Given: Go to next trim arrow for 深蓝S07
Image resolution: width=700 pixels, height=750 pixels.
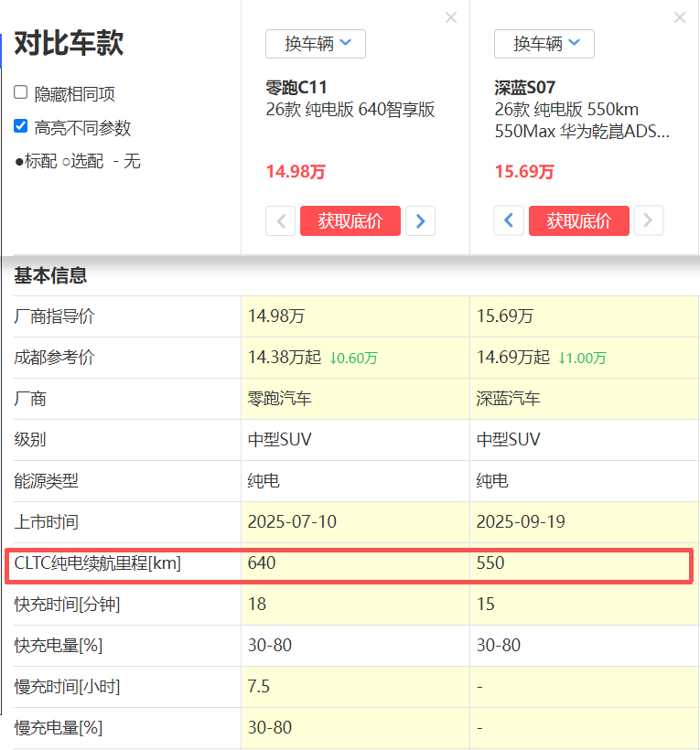Looking at the screenshot, I should pyautogui.click(x=649, y=220).
